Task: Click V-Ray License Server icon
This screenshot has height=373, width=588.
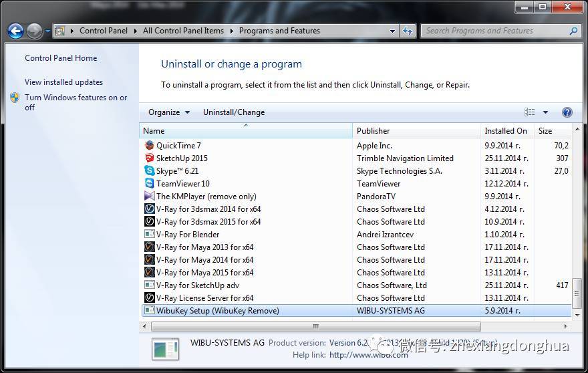Action: [149, 298]
